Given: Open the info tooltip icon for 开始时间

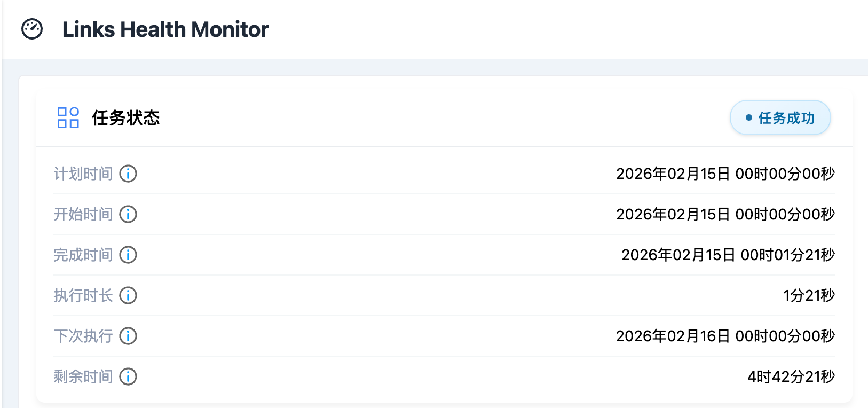Looking at the screenshot, I should click(128, 214).
